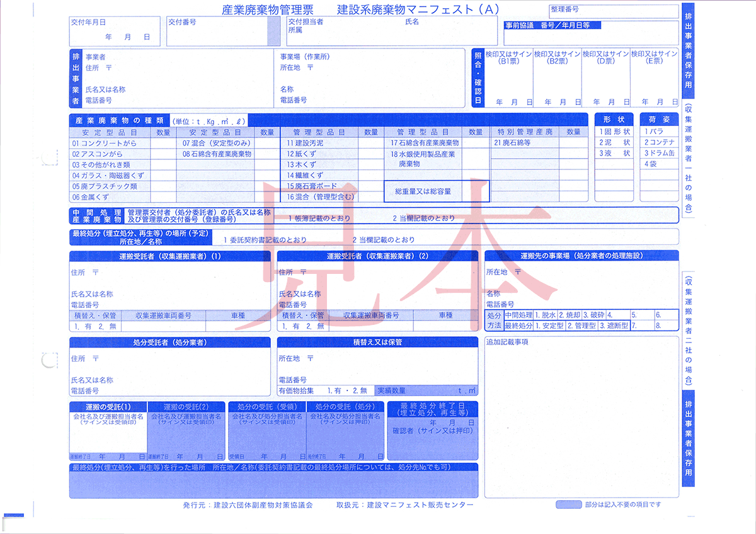The width and height of the screenshot is (756, 534).
Task: Click packaging option "3 ドラム缶"
Action: pyautogui.click(x=659, y=154)
